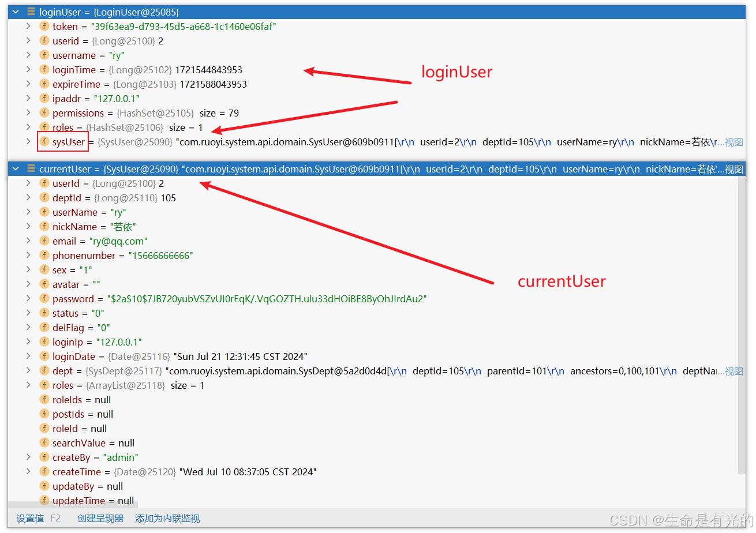
Task: Click field icon beside loginIp
Action: pyautogui.click(x=44, y=341)
